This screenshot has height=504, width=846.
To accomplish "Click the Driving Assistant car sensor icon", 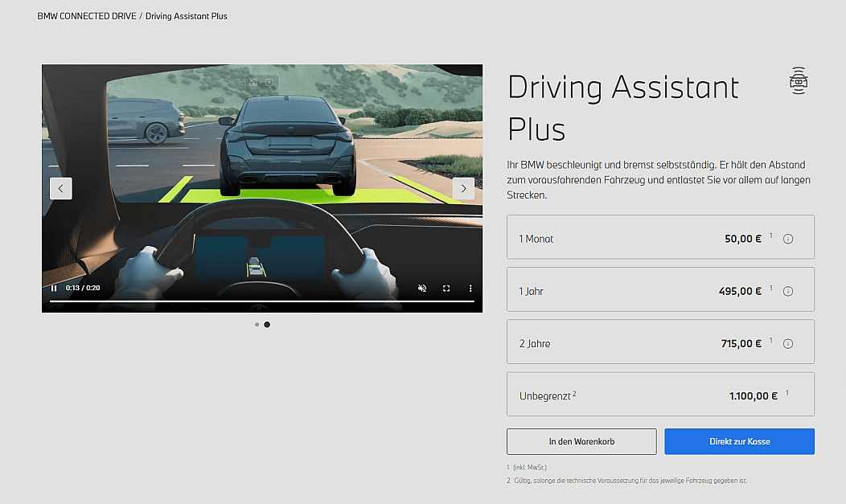I will pyautogui.click(x=799, y=81).
